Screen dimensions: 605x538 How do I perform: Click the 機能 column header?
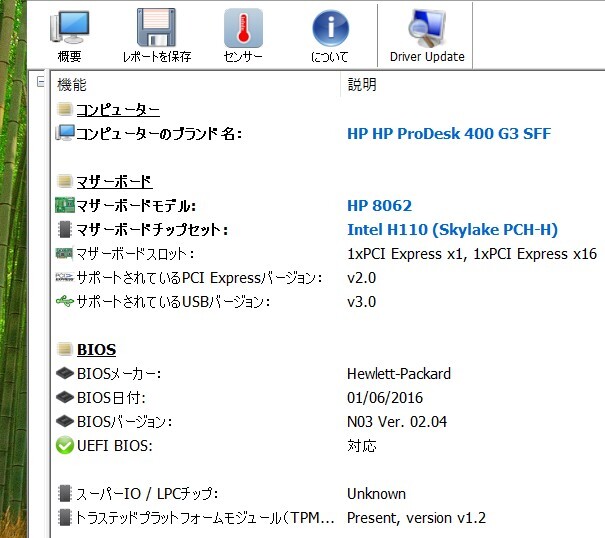(x=72, y=85)
